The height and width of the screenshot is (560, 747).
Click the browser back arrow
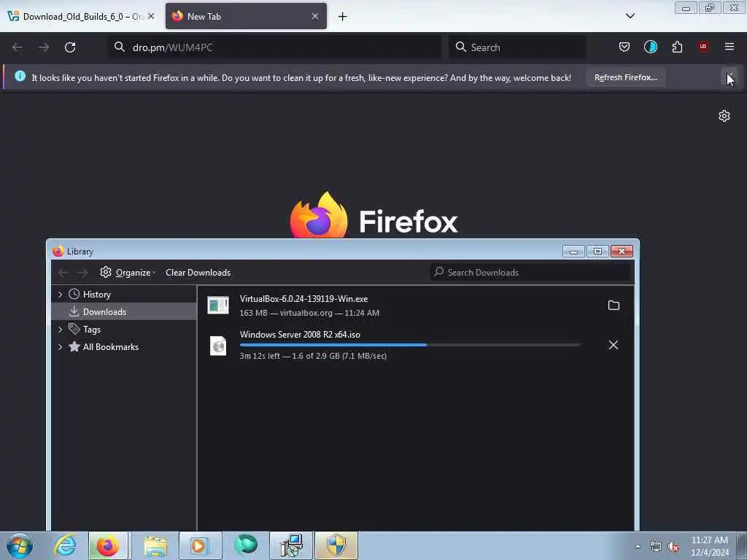click(18, 47)
